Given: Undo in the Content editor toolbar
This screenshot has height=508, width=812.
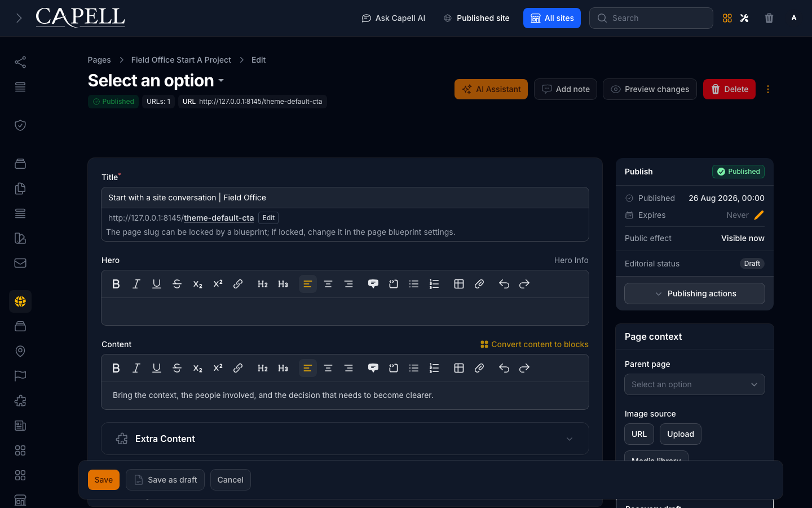Looking at the screenshot, I should point(504,368).
